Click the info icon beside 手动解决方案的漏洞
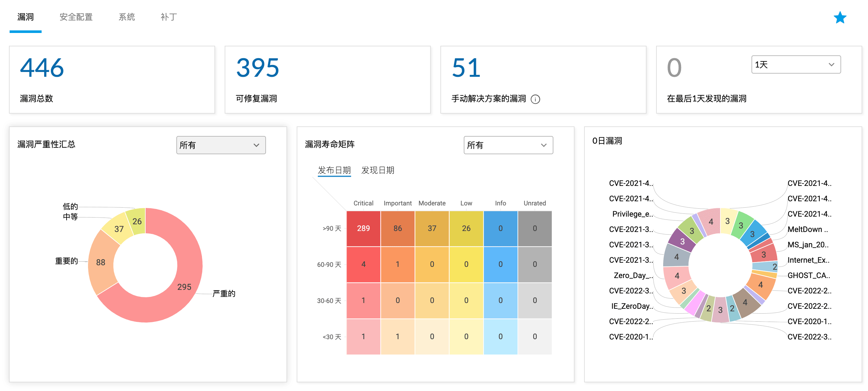This screenshot has height=391, width=868. tap(536, 99)
